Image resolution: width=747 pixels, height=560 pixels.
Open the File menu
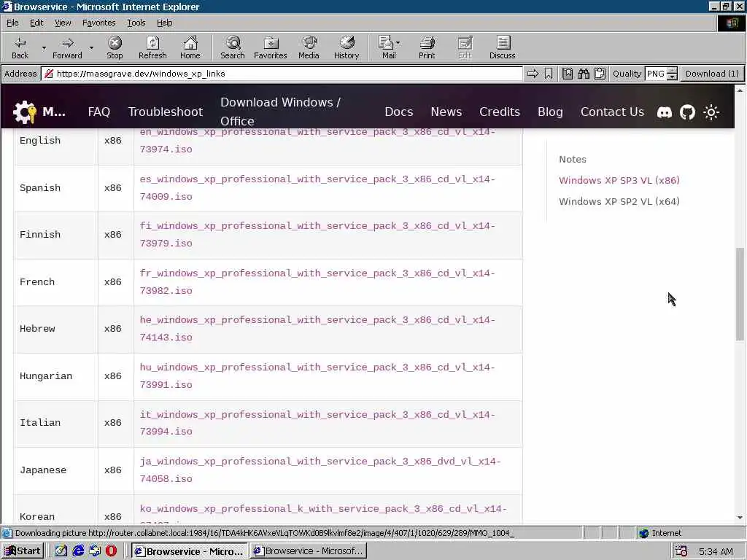click(12, 23)
